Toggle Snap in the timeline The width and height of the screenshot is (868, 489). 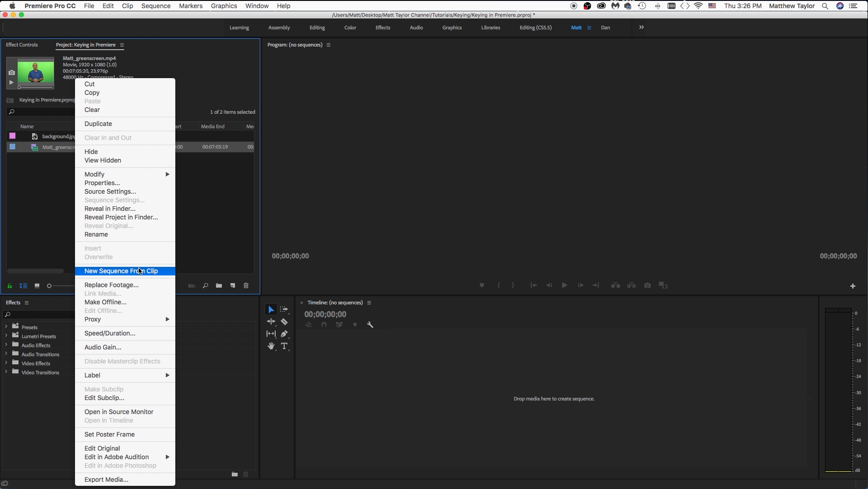(324, 324)
